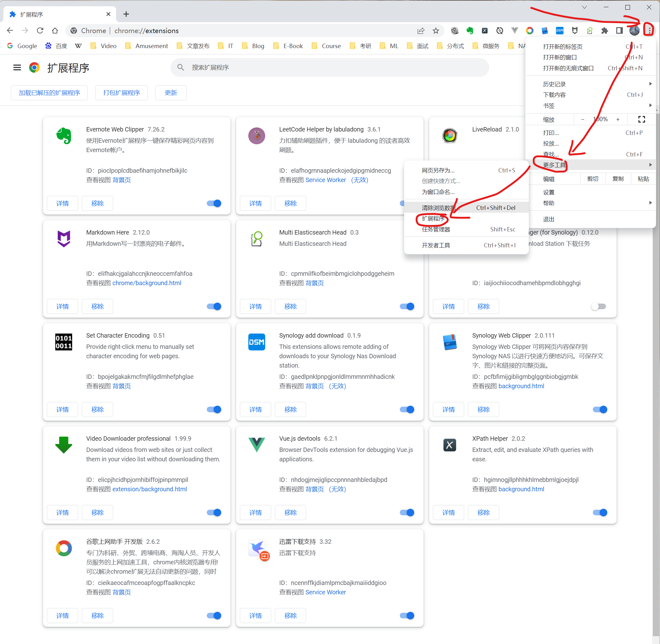Click the fullscreen zoom icon
Image resolution: width=660 pixels, height=644 pixels.
(641, 119)
